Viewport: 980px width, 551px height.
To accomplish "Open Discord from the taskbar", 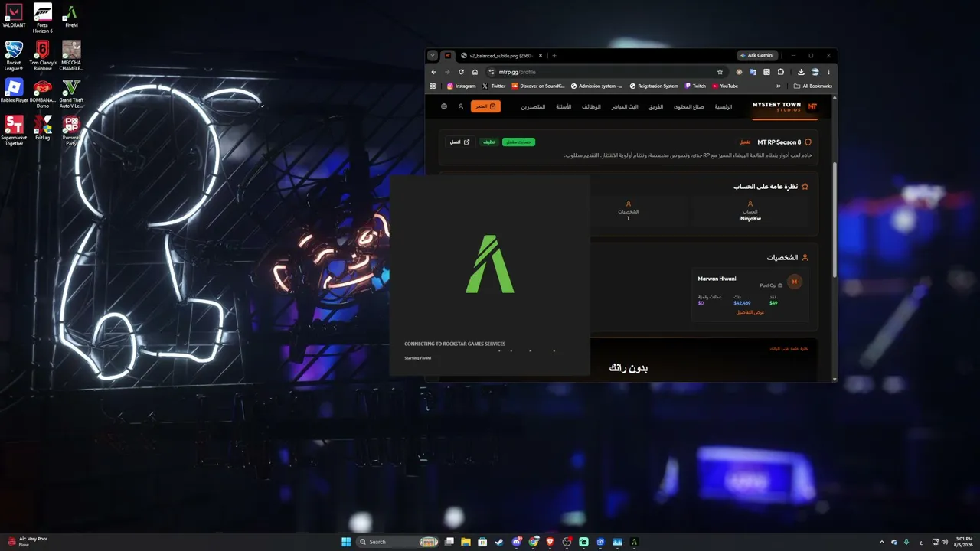I will tap(517, 542).
